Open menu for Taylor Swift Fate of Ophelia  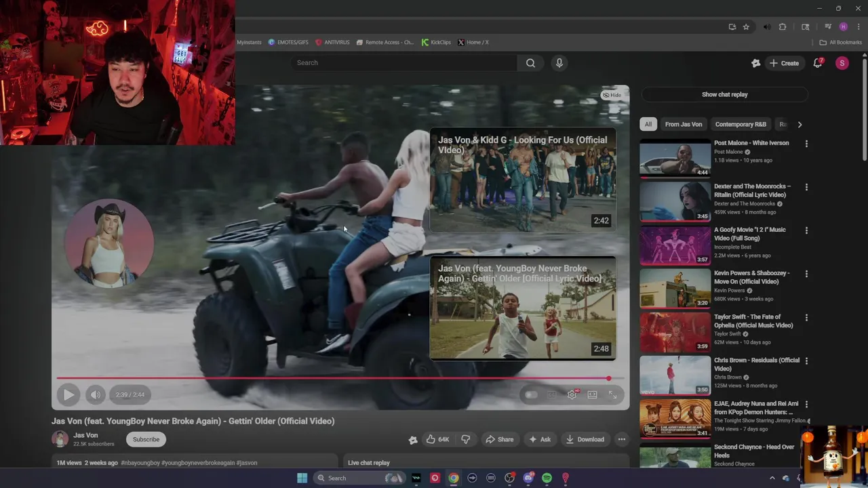[806, 317]
